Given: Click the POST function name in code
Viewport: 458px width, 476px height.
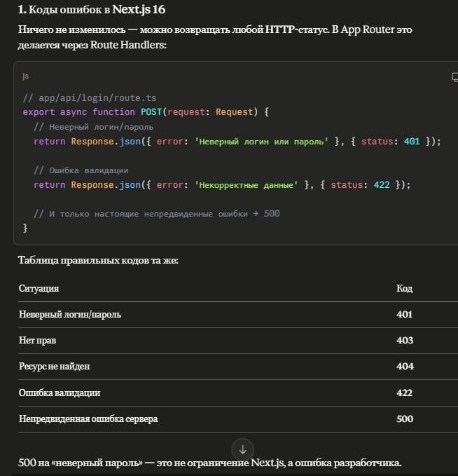Looking at the screenshot, I should tap(151, 112).
